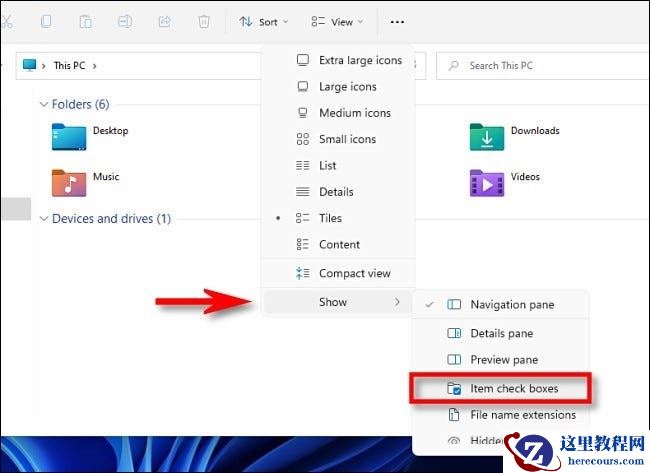Switch to Details view
Screen dimensions: 650x473
click(x=338, y=192)
